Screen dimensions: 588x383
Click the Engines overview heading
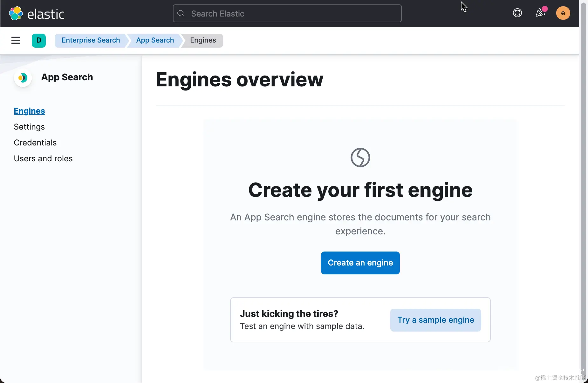[239, 79]
